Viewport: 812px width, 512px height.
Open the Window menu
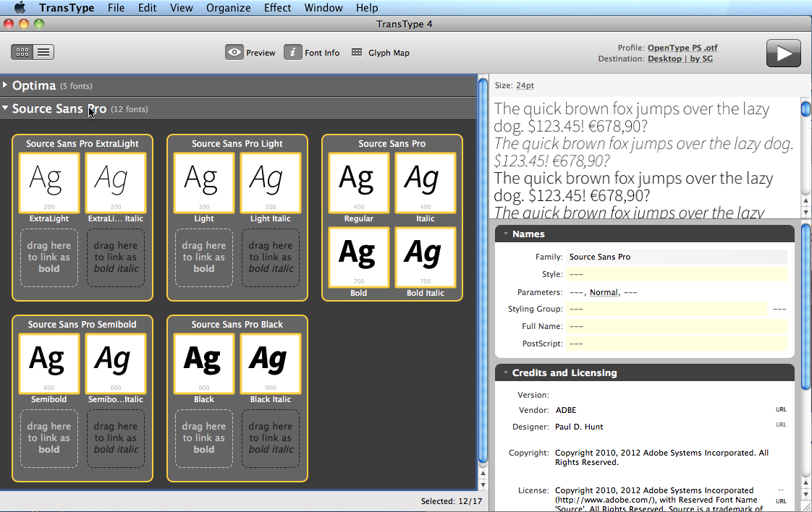pyautogui.click(x=323, y=8)
